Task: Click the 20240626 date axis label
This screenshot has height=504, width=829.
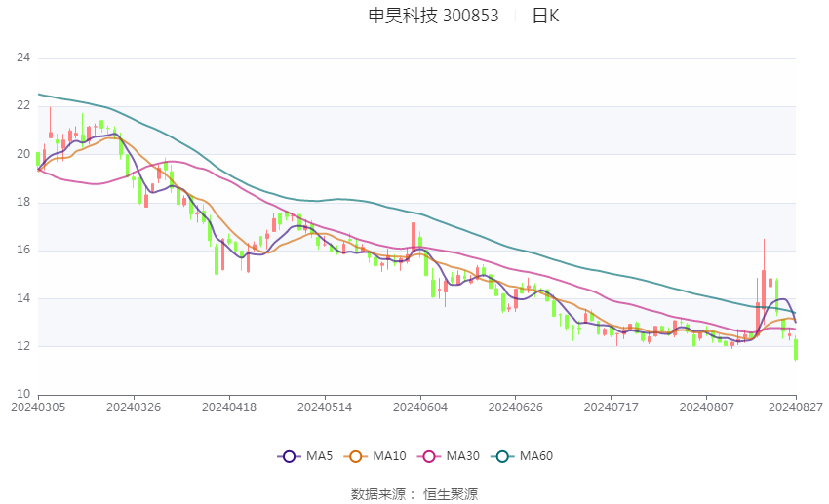Action: click(516, 407)
